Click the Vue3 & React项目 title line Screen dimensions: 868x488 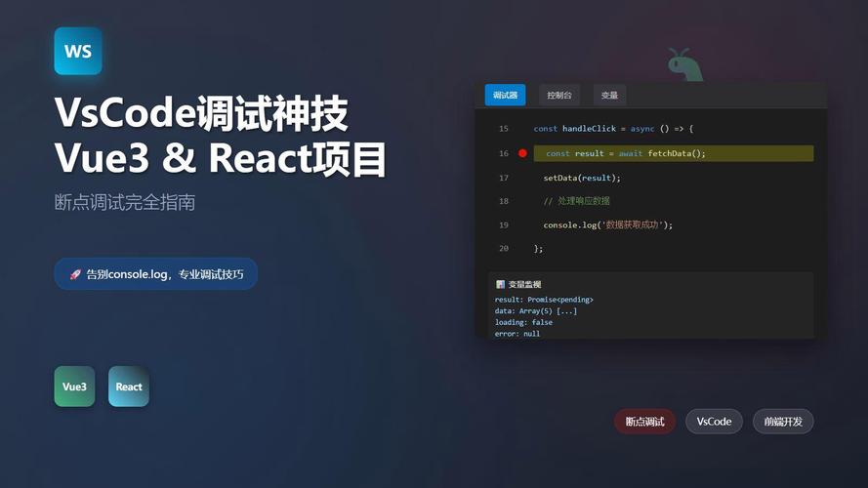coord(220,159)
